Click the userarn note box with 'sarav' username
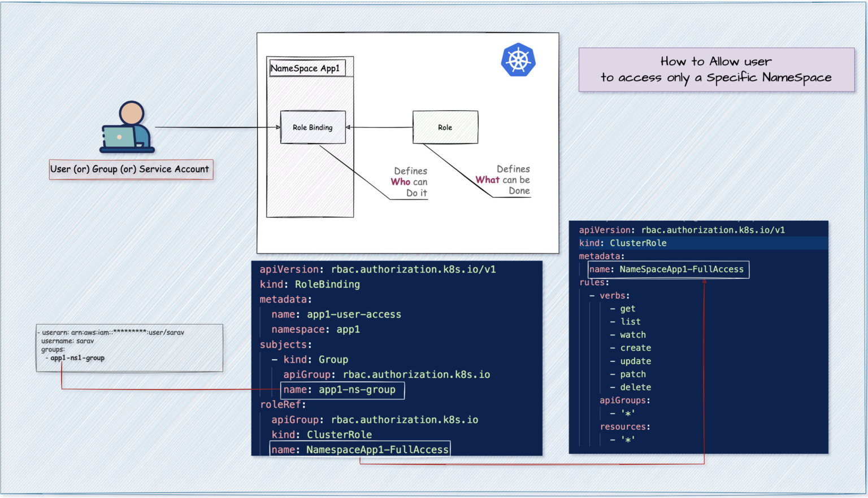Screen dimensions: 868x498 tap(129, 347)
